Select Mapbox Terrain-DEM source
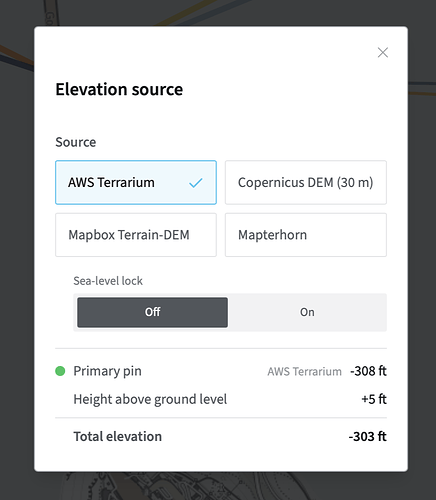The width and height of the screenshot is (436, 500). 136,235
